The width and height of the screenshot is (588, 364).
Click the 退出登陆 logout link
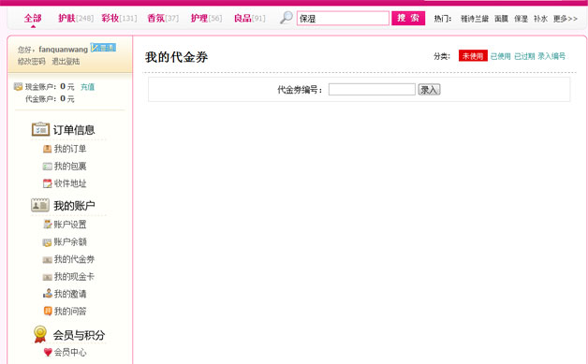coord(66,61)
